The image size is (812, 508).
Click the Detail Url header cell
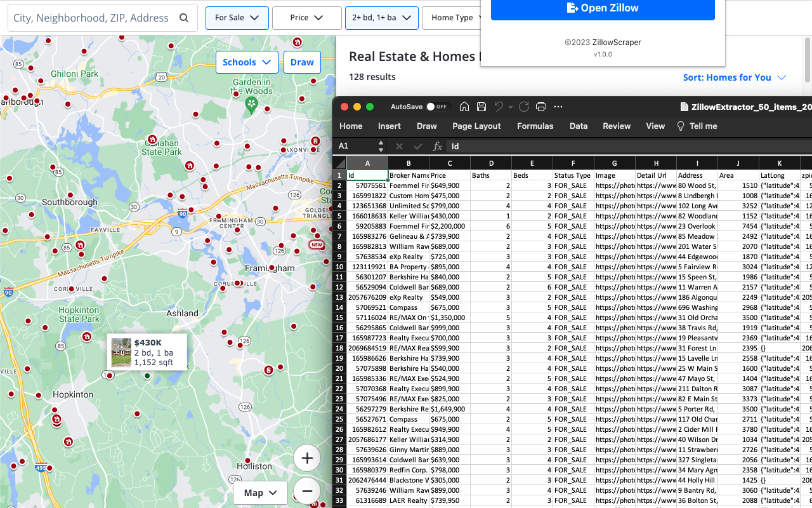click(x=656, y=175)
